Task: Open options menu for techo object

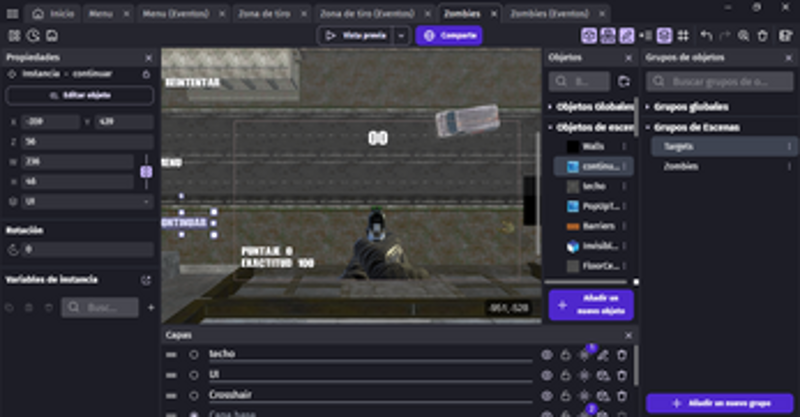Action: [x=624, y=186]
